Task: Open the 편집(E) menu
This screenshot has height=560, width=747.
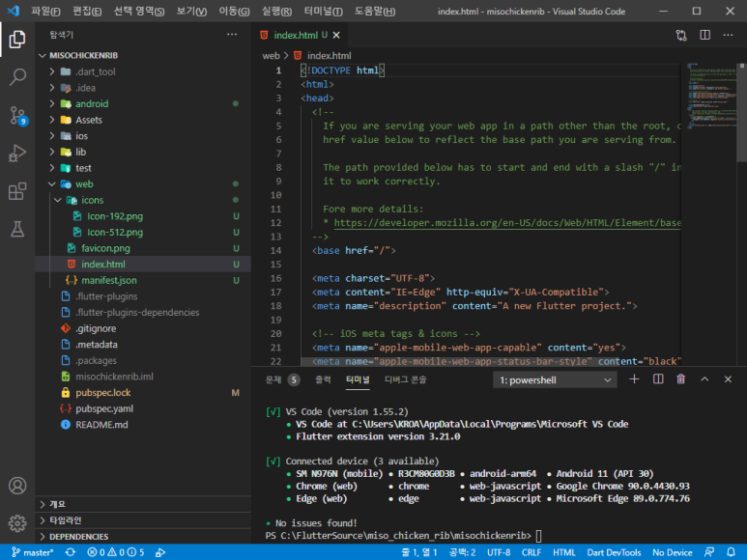Action: [87, 11]
